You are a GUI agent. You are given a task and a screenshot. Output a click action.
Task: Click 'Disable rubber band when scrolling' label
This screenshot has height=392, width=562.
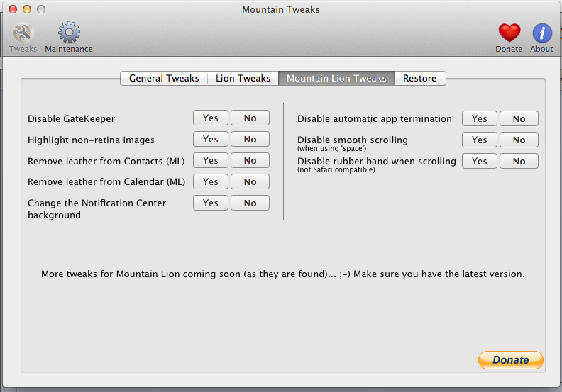(x=377, y=161)
